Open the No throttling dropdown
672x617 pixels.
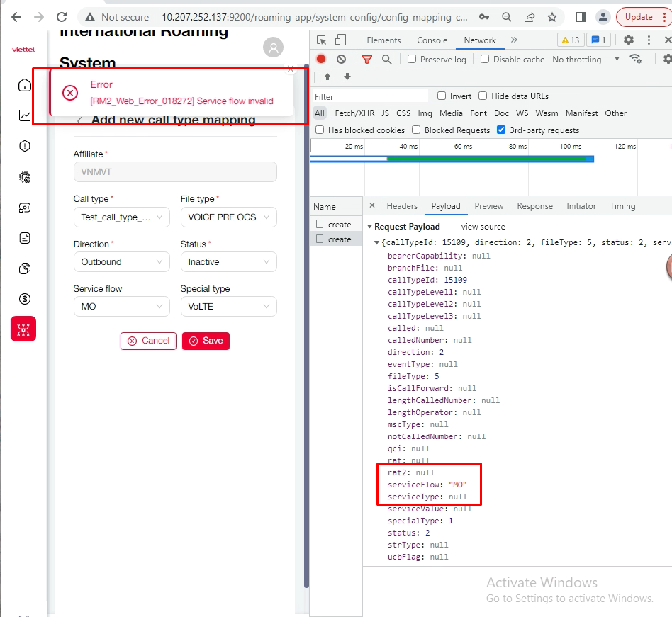pos(586,60)
